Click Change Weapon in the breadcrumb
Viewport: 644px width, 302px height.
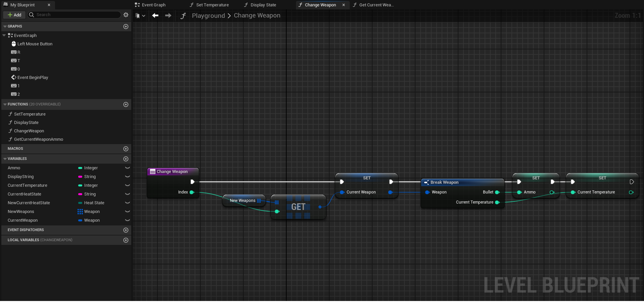tap(257, 15)
